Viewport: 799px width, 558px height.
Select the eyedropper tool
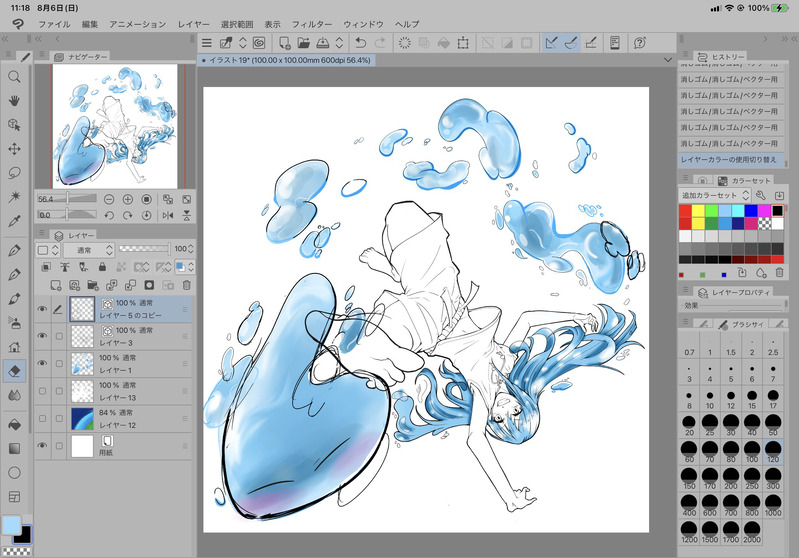pyautogui.click(x=14, y=221)
